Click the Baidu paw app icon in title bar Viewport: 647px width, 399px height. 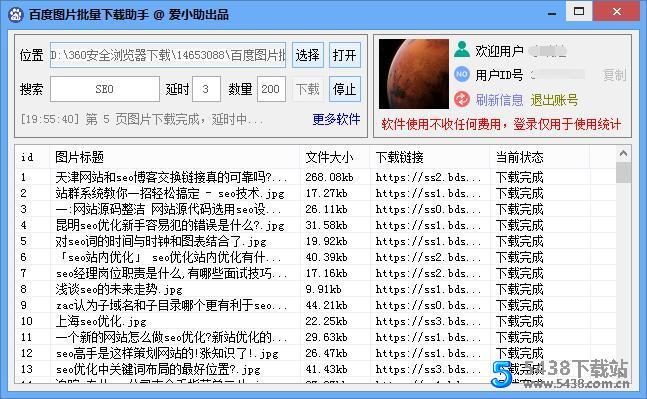coord(15,15)
